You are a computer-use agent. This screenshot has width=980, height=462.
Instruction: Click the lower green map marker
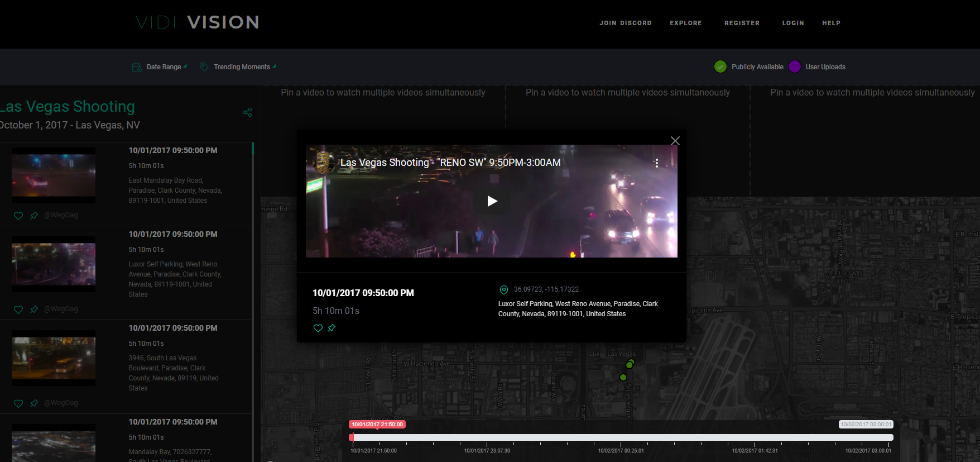[x=623, y=378]
